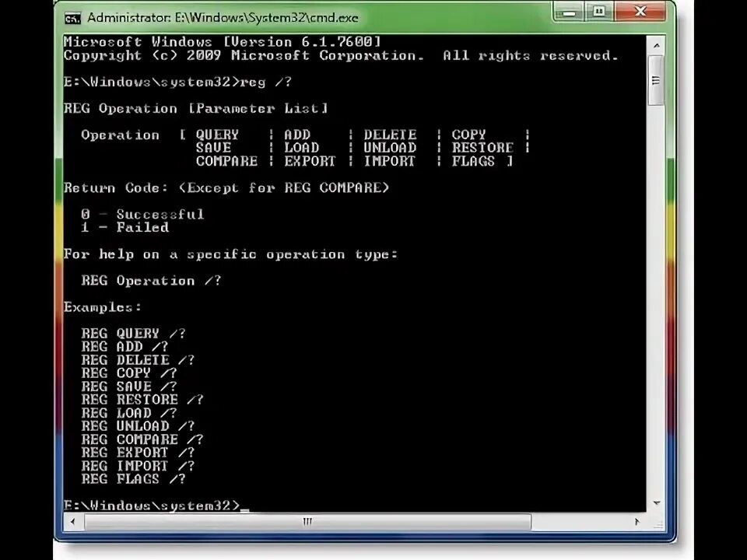Click the 'Return Code:' line

[226, 188]
